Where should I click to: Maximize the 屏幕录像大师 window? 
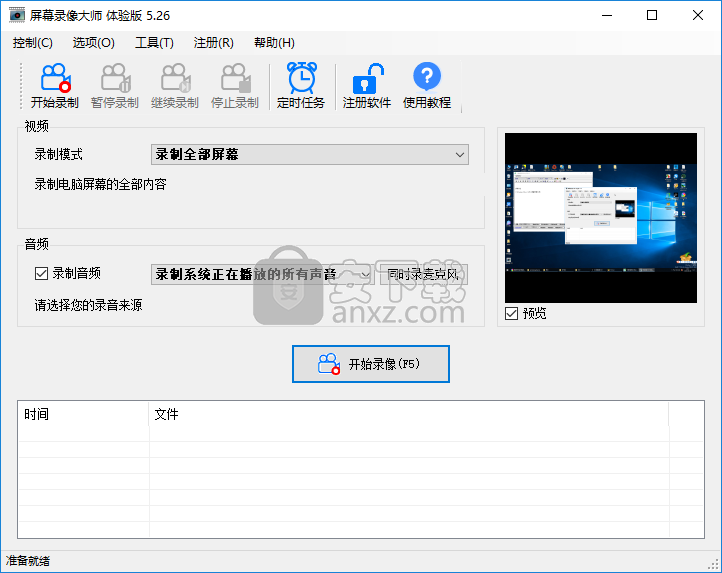(652, 15)
